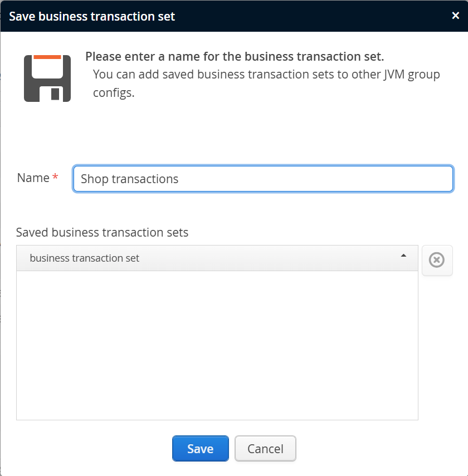Click the bold Please enter a name heading
This screenshot has width=468, height=476.
pos(235,56)
